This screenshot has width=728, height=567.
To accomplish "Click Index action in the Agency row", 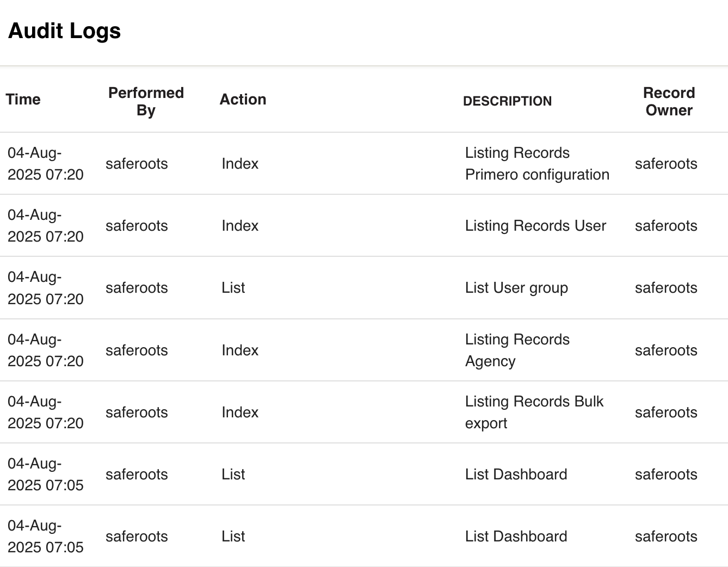I will point(240,350).
